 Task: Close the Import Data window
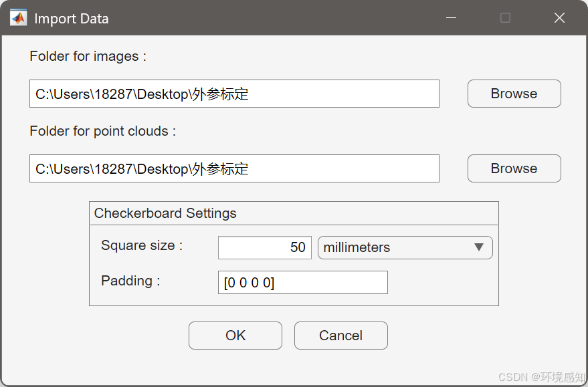tap(559, 17)
